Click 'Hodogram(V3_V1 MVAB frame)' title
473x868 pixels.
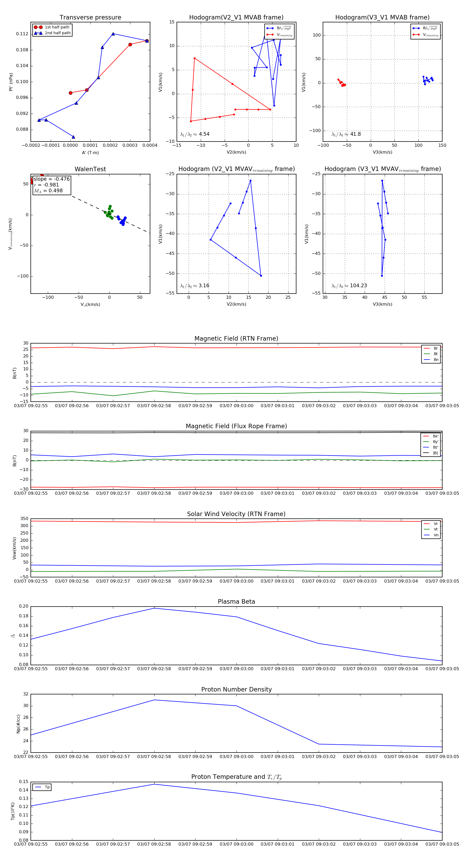pos(382,17)
